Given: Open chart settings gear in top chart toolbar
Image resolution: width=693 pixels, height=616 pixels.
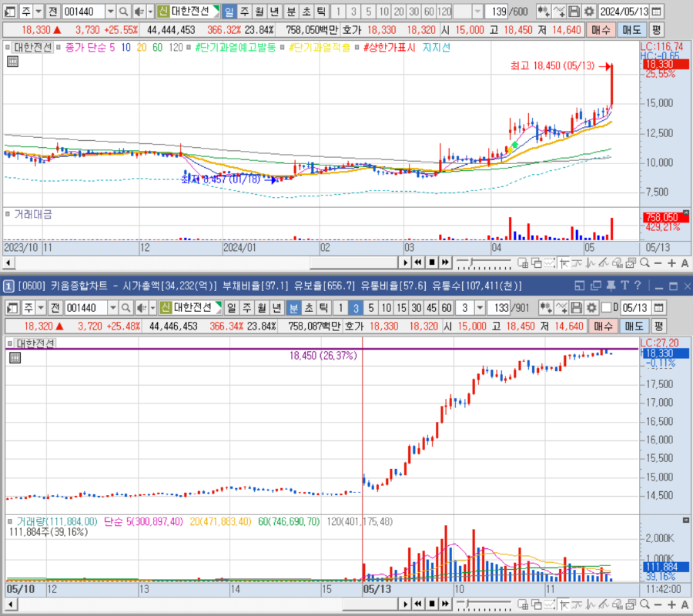Looking at the screenshot, I should point(589,11).
